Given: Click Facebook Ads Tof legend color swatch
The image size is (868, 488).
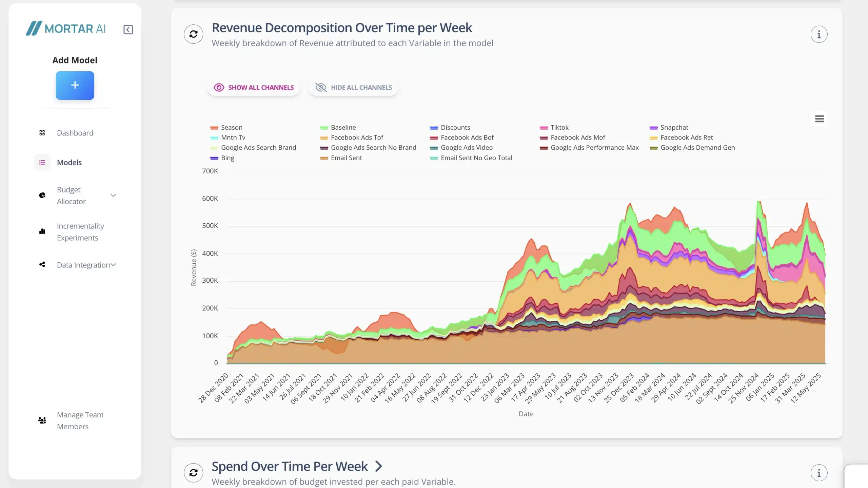Looking at the screenshot, I should 324,138.
